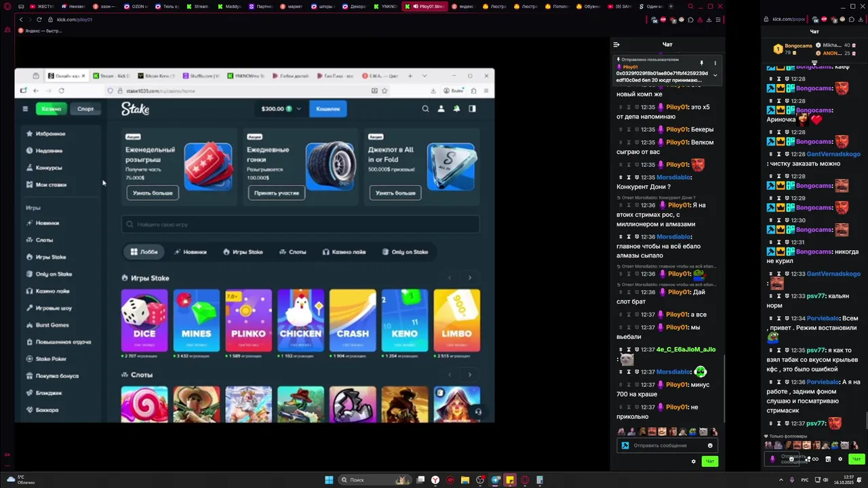Click the taskbar Поиск search box
868x488 pixels.
(x=375, y=480)
